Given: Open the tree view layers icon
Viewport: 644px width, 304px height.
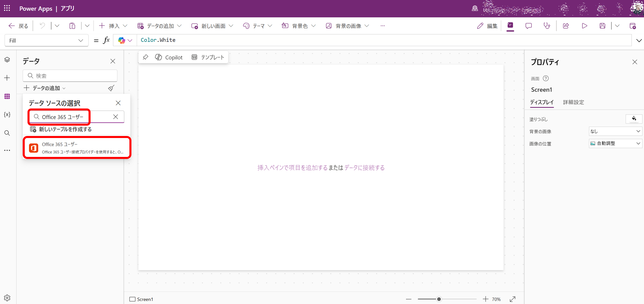Looking at the screenshot, I should [x=7, y=60].
